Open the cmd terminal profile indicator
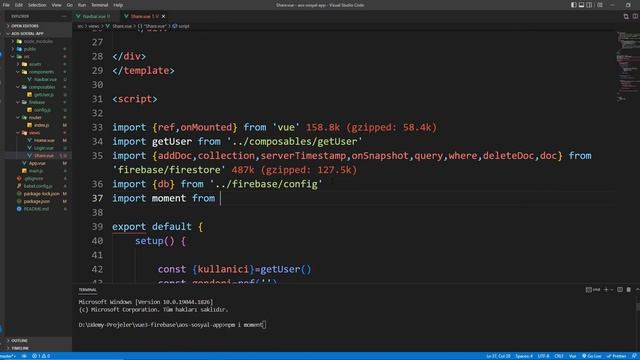Screen dimensions: 640x360 click(x=593, y=290)
